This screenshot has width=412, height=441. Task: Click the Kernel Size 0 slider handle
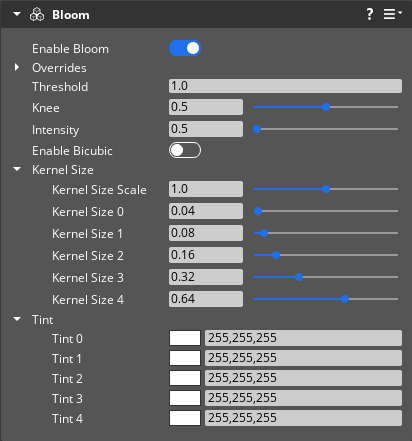pos(258,211)
